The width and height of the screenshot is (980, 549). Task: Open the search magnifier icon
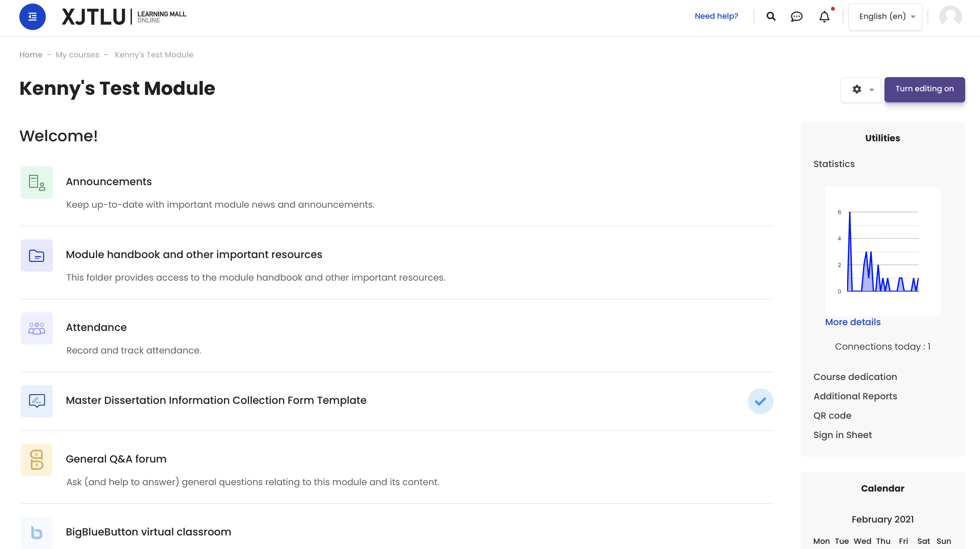pos(771,16)
